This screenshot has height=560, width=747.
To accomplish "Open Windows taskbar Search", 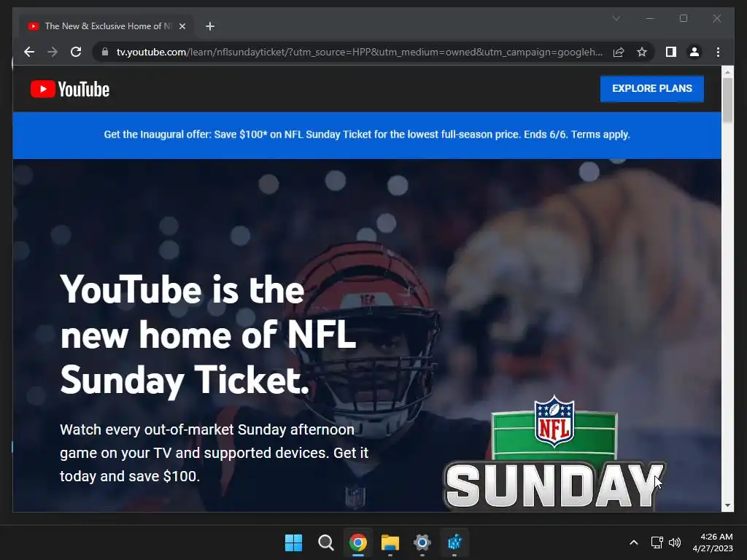I will point(326,542).
